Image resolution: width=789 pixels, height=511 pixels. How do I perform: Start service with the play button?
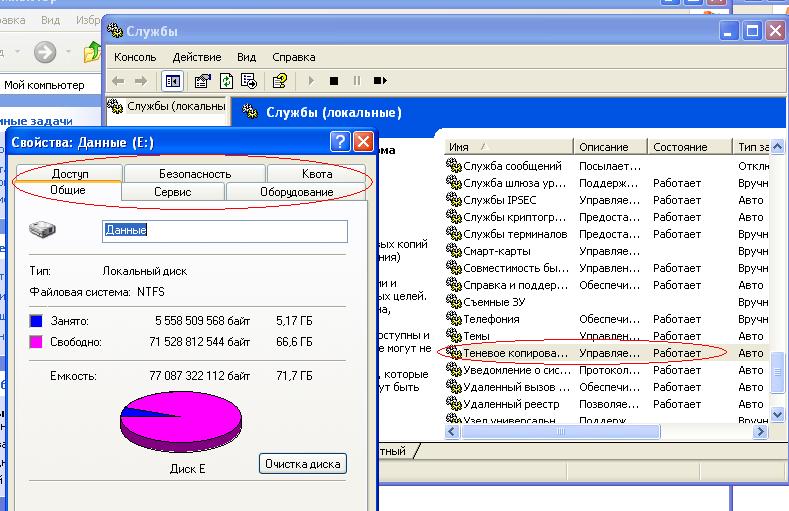point(311,81)
